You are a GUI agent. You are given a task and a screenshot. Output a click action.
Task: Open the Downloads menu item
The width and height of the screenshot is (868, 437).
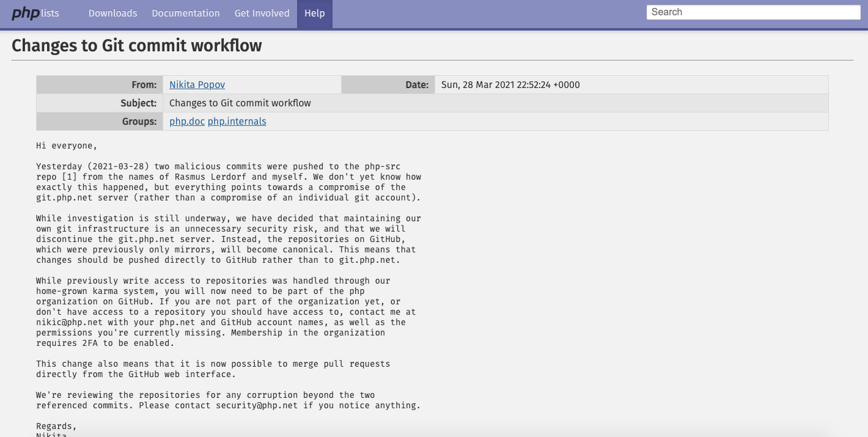112,13
